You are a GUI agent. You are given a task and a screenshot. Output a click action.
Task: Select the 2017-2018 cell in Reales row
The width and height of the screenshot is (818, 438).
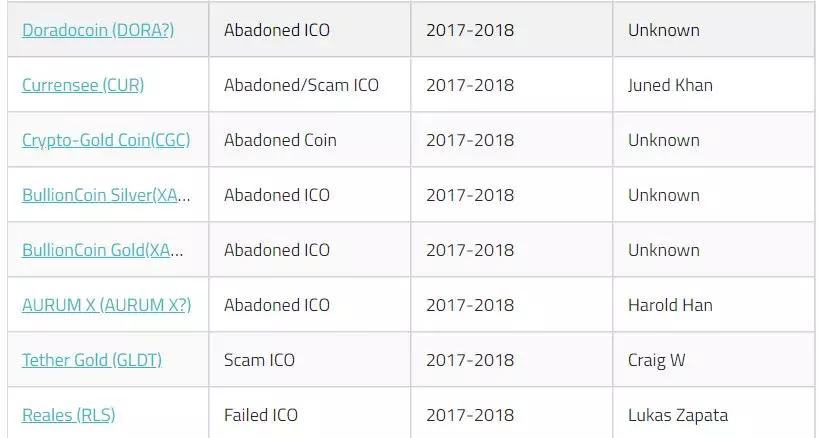pyautogui.click(x=470, y=415)
